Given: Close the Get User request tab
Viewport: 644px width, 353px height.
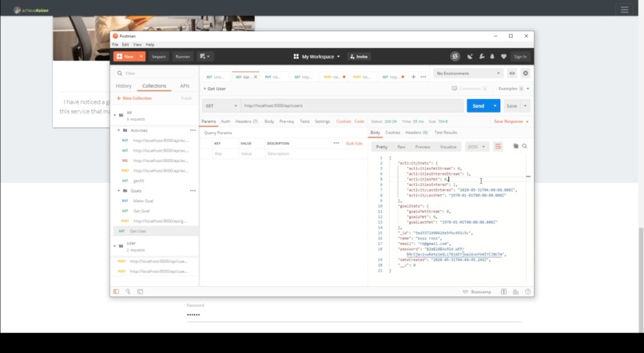Looking at the screenshot, I should [x=256, y=77].
